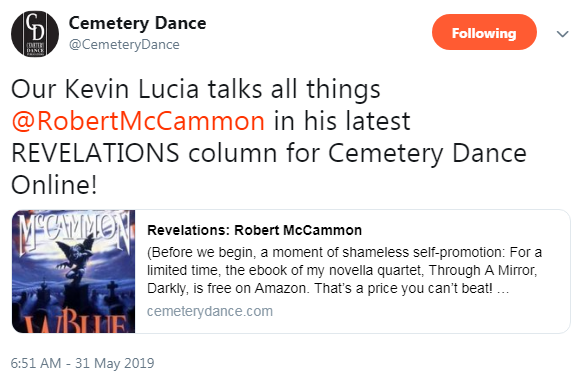
Task: Open the McCammon book cover thumbnail
Action: (x=73, y=271)
